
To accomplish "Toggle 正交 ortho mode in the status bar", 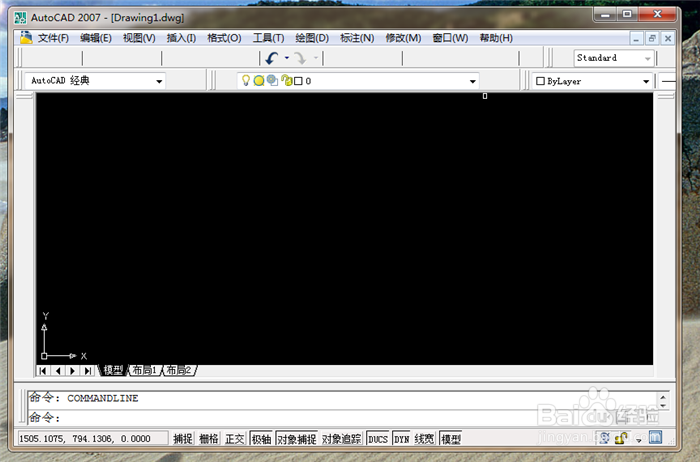I will 235,439.
